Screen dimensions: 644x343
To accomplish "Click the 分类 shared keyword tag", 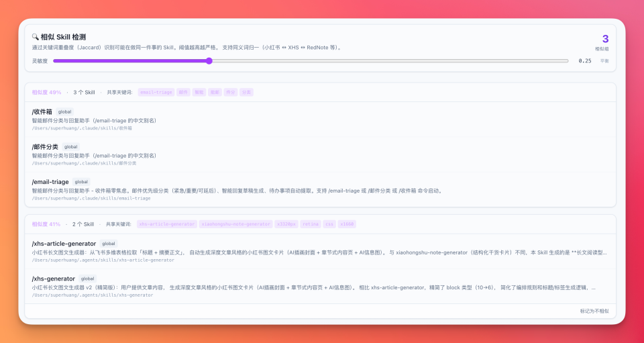I will (246, 93).
